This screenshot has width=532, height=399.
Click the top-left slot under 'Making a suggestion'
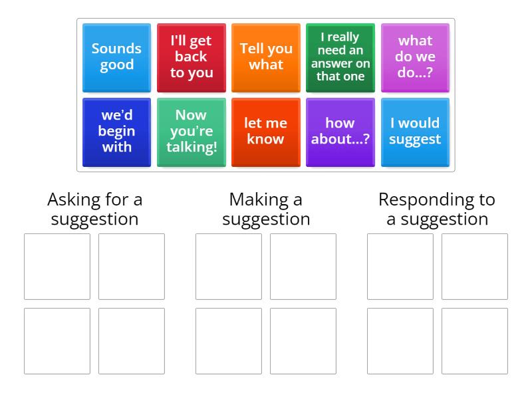229,266
